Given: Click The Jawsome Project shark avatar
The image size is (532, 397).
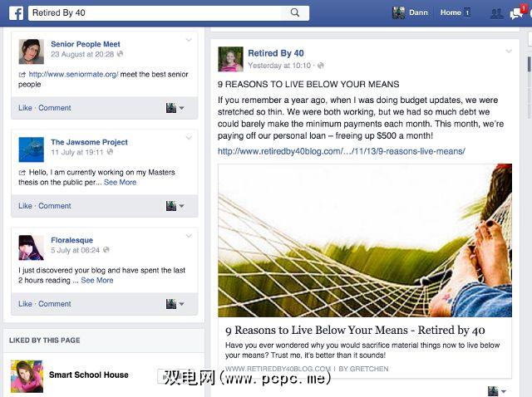Looking at the screenshot, I should pyautogui.click(x=32, y=149).
